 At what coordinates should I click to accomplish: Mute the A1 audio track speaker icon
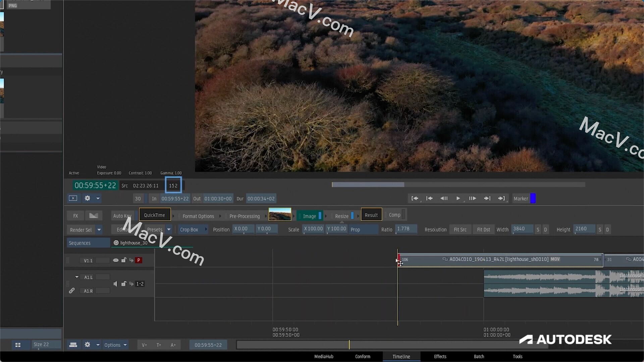(x=115, y=284)
